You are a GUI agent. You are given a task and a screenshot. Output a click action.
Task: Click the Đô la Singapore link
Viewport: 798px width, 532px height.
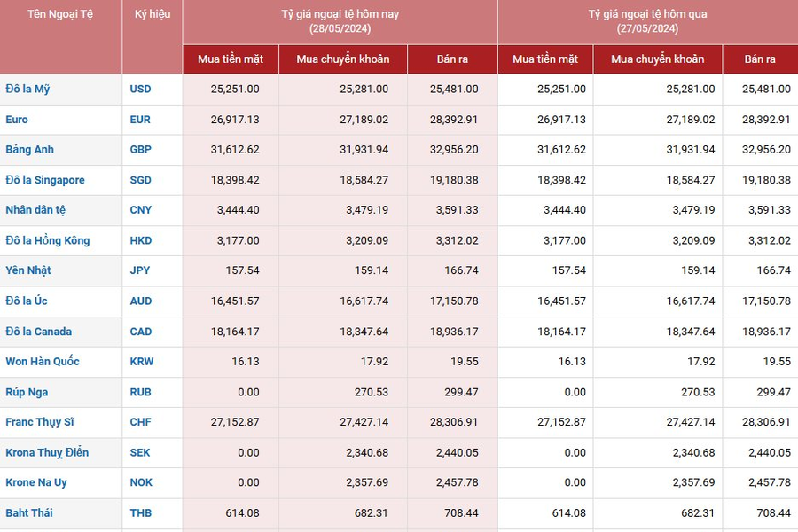coord(45,180)
